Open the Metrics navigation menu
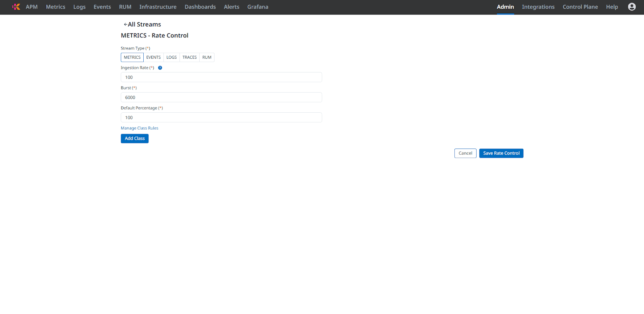The height and width of the screenshot is (314, 644). (56, 7)
